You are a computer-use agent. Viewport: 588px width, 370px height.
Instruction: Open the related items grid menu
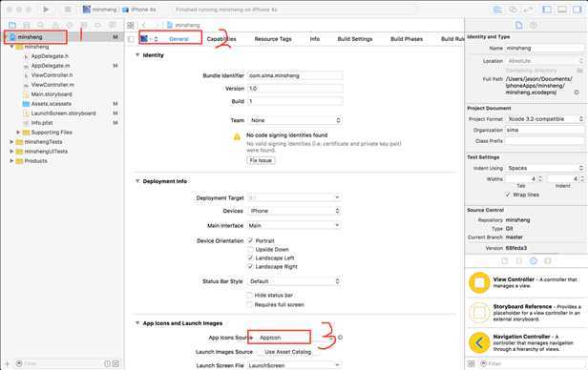[131, 25]
